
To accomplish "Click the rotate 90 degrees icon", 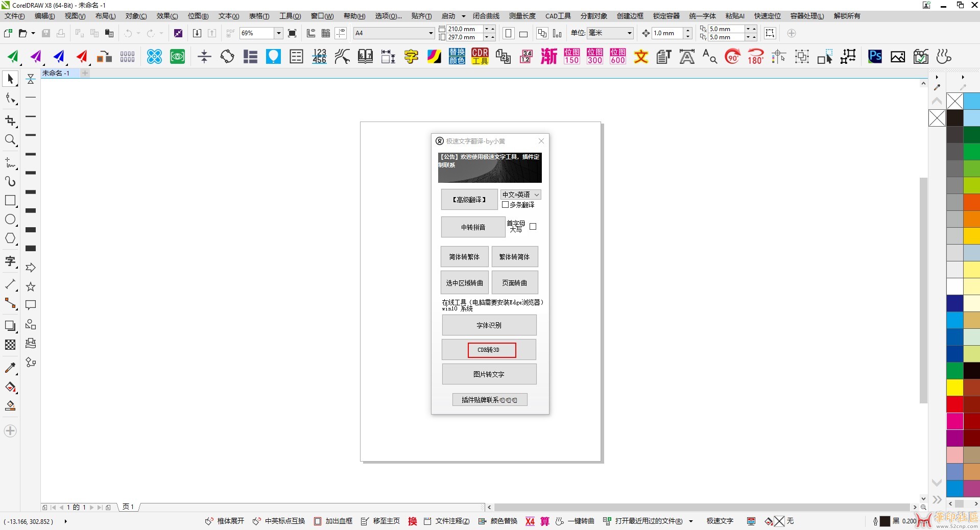I will point(733,56).
